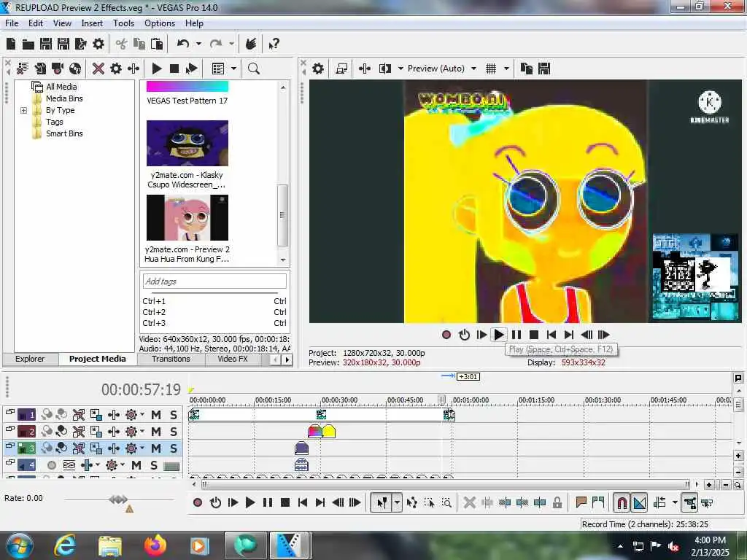Stop playback under video preview
The width and height of the screenshot is (747, 560).
tap(534, 335)
